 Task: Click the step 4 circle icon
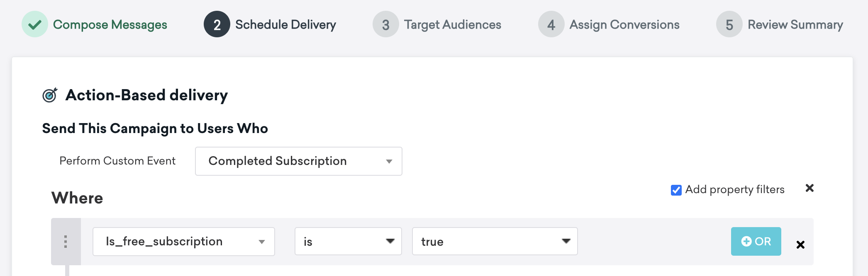(x=551, y=24)
